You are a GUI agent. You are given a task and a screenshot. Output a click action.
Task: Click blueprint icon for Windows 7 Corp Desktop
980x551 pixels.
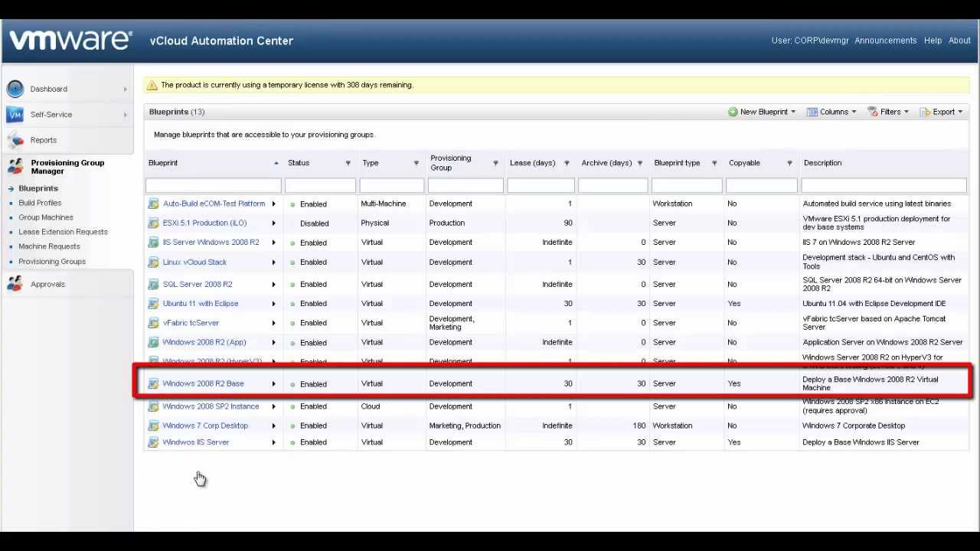point(154,425)
